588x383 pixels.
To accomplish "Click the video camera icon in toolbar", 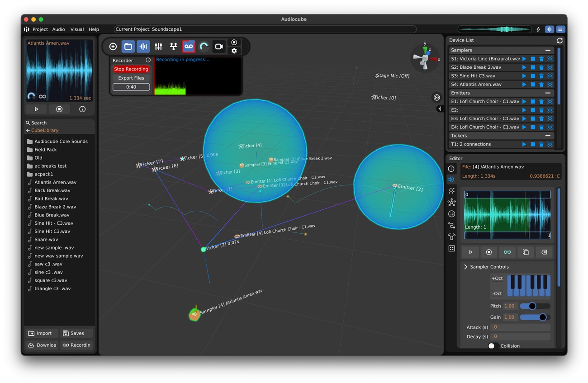I will (219, 47).
